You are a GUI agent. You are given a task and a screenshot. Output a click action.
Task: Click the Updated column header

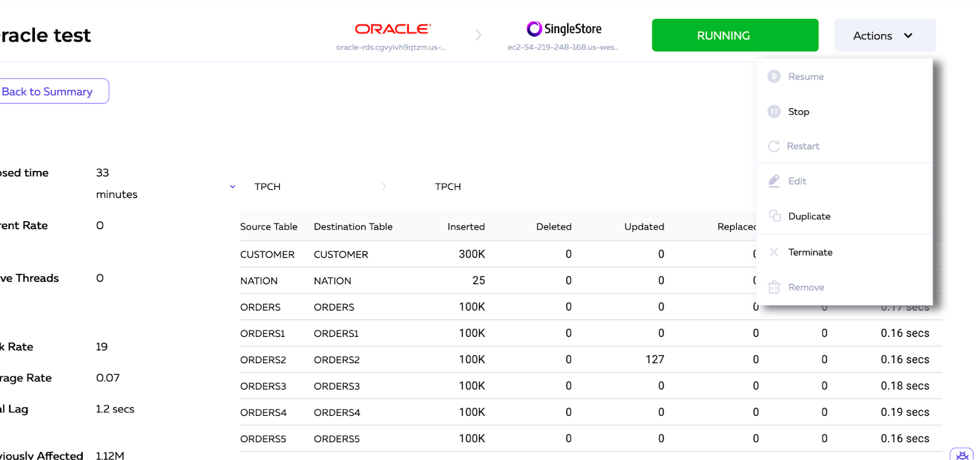[644, 227]
